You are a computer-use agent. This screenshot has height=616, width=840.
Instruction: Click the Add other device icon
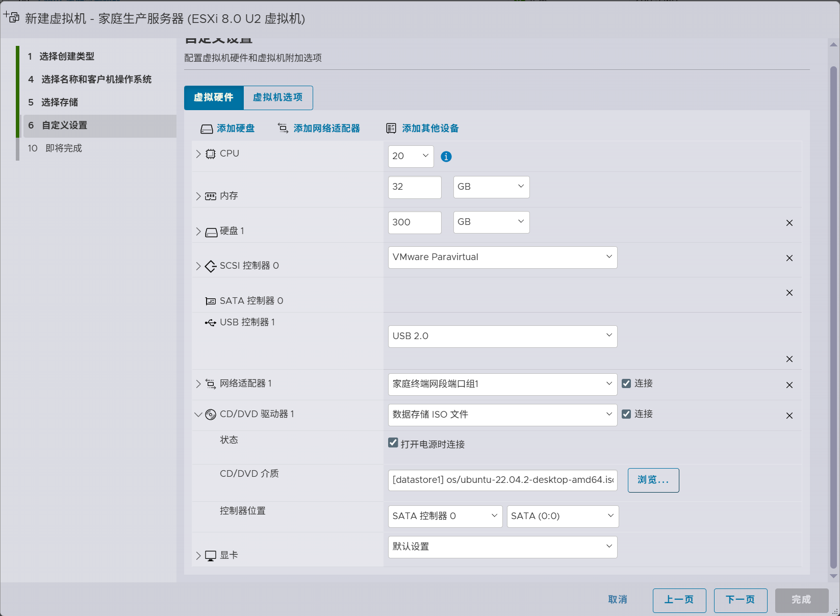coord(391,129)
